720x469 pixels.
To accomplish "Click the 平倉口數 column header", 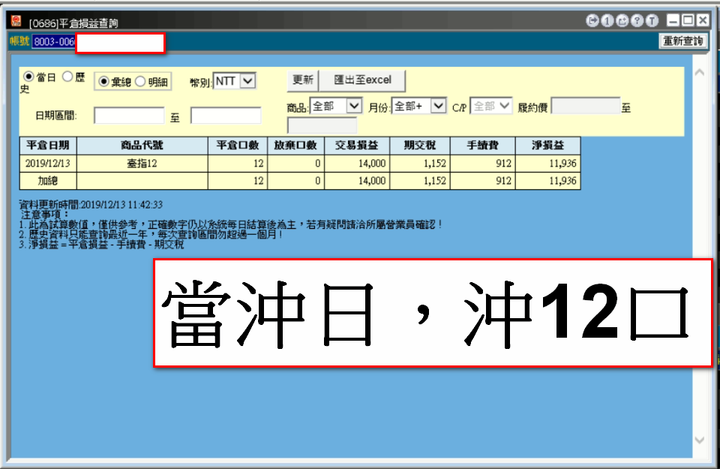I will tap(238, 146).
